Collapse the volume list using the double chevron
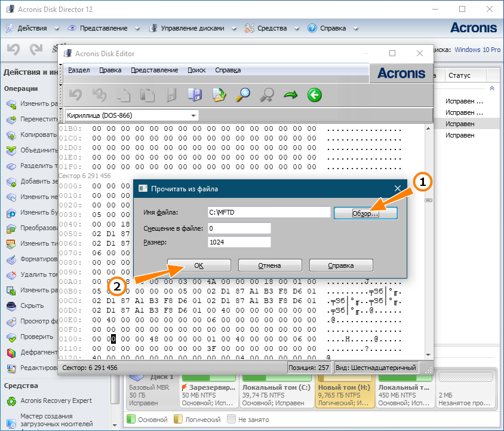504x431 pixels. 492,88
